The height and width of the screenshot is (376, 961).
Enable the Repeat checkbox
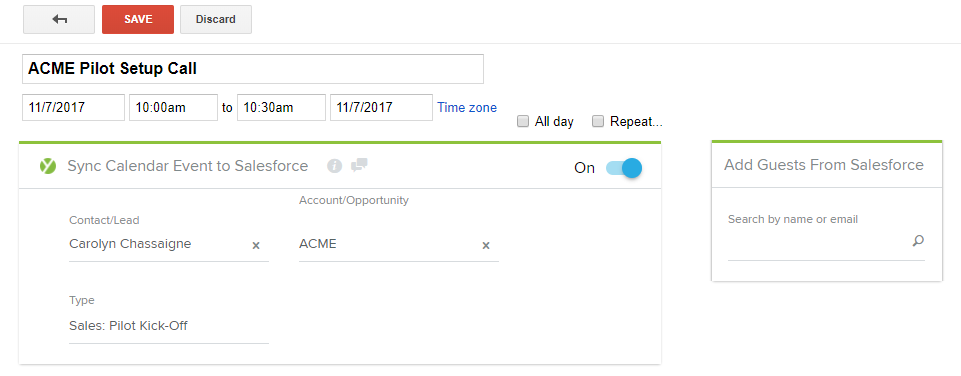pyautogui.click(x=598, y=121)
